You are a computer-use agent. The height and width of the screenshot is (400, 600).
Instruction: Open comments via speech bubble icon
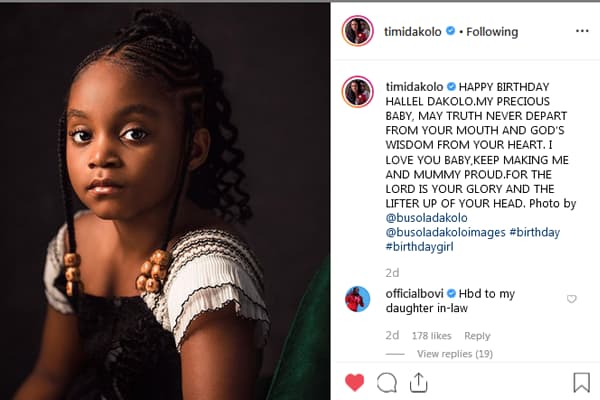click(386, 382)
